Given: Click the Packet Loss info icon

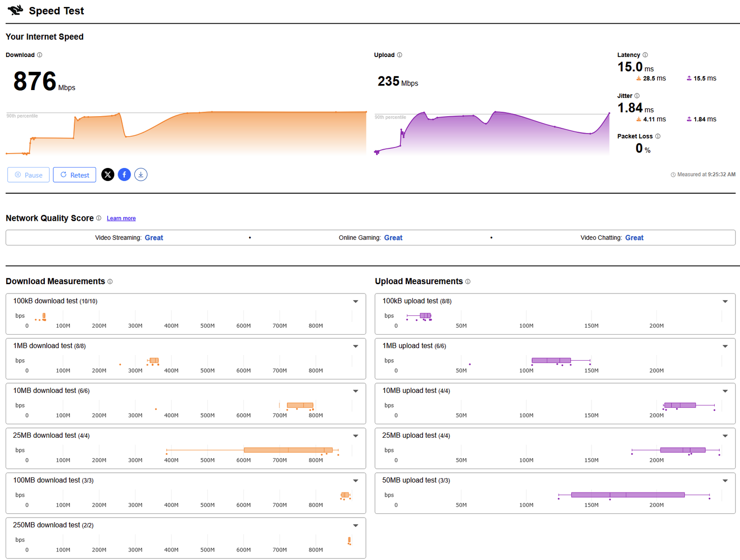Looking at the screenshot, I should 658,136.
